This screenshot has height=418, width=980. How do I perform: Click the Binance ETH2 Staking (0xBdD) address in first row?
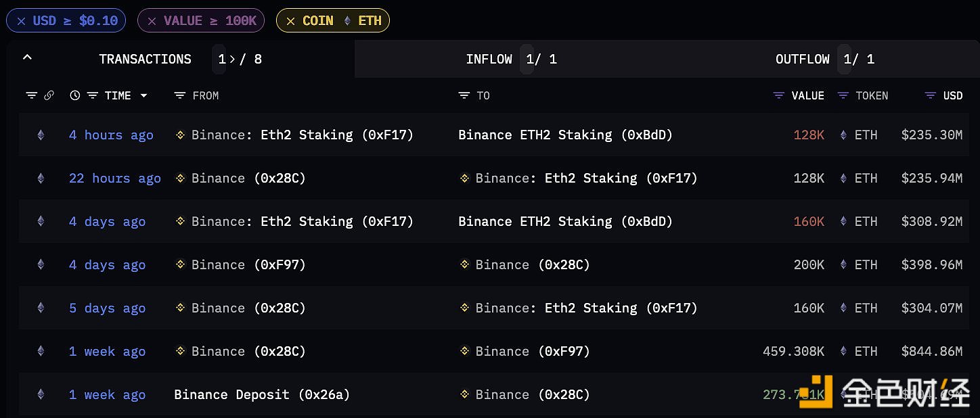tap(565, 135)
